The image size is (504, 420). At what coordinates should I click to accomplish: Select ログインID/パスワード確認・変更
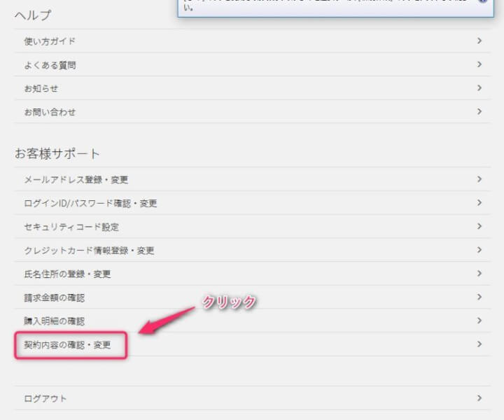click(x=90, y=204)
